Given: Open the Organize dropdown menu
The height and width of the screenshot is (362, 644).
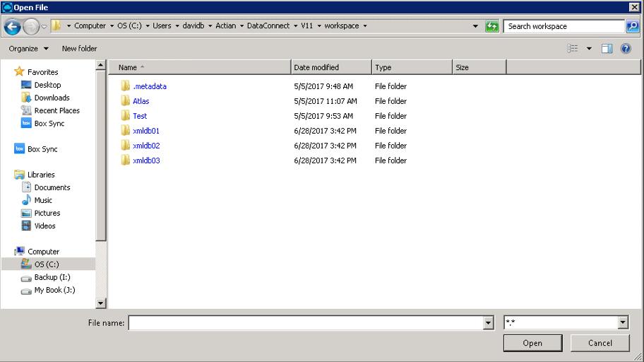Looking at the screenshot, I should [29, 49].
